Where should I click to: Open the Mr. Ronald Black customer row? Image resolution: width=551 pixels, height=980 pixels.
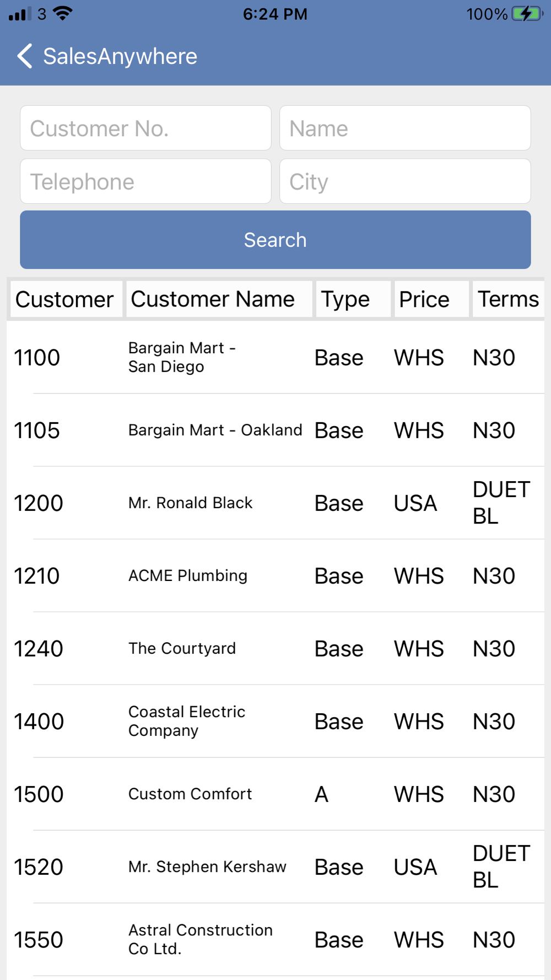coord(275,503)
